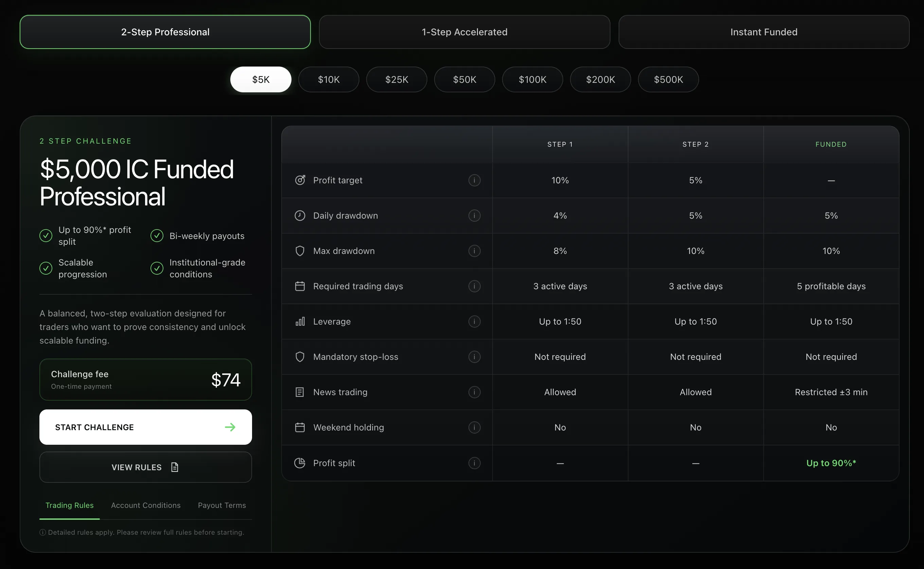
Task: Click the checkmark beside Scalable progression
Action: click(x=46, y=268)
